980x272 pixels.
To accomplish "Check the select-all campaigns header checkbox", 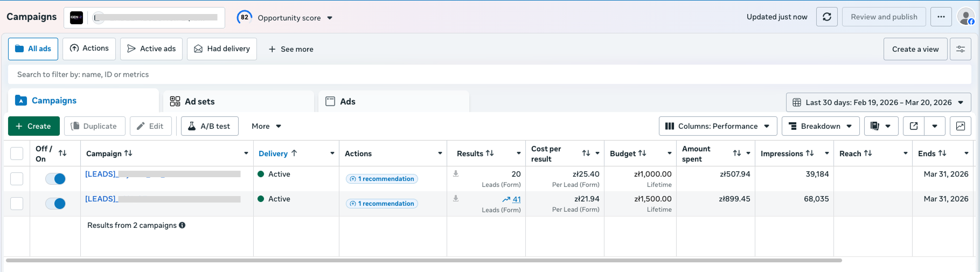I will pyautogui.click(x=17, y=154).
